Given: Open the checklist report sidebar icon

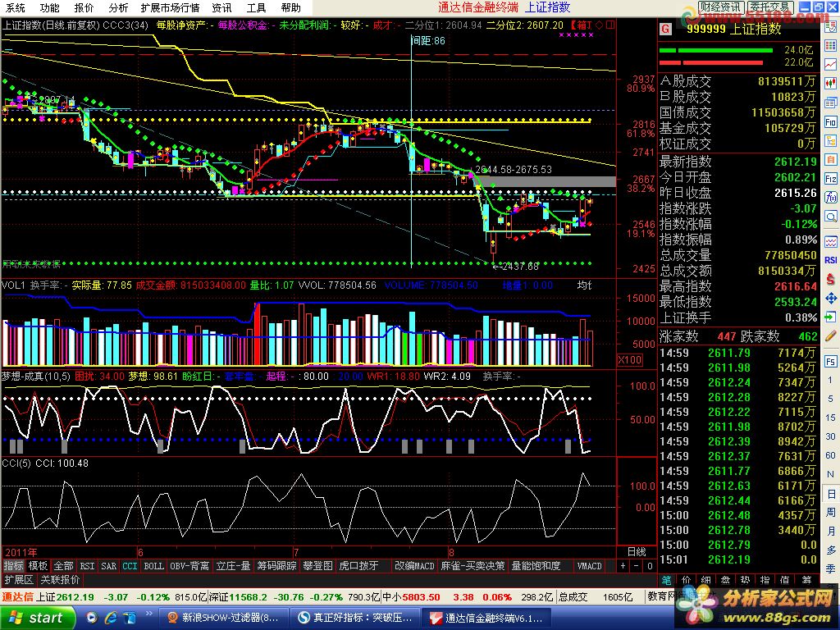Looking at the screenshot, I should [831, 27].
